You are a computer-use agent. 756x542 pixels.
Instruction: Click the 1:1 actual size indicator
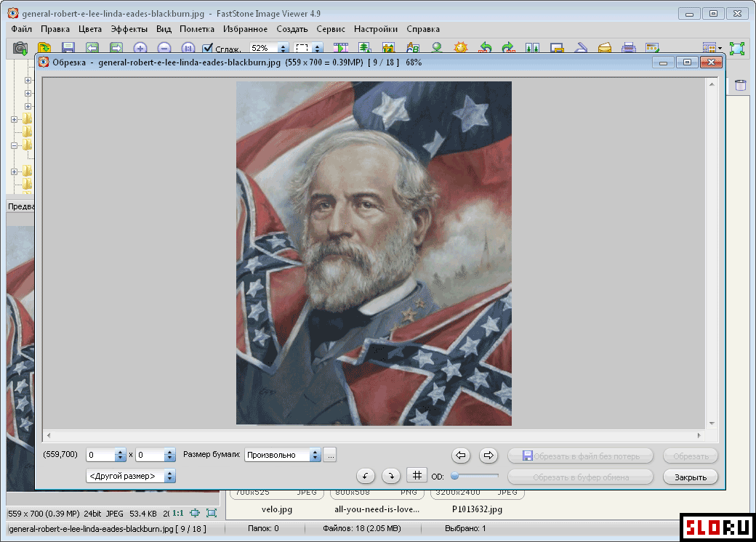click(x=178, y=513)
